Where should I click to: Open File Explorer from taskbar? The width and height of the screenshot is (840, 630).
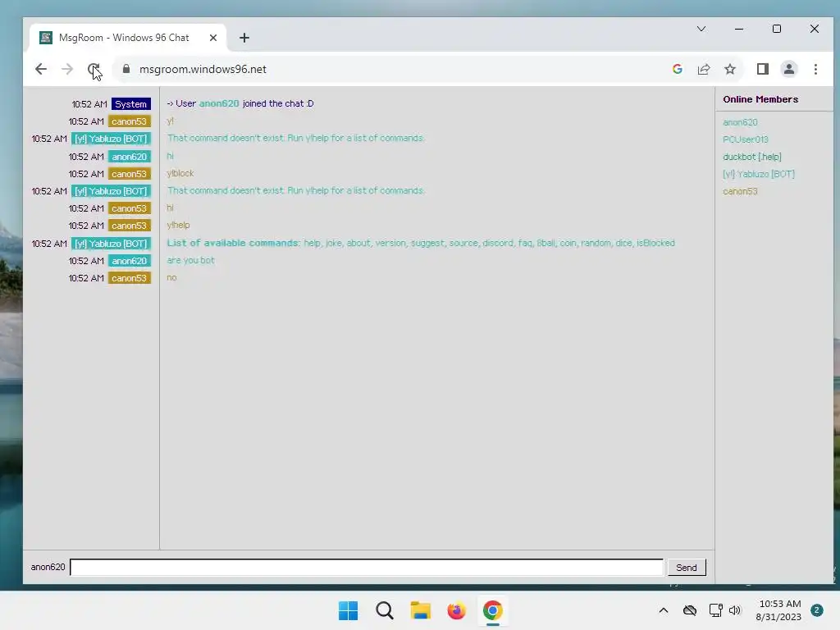point(421,610)
